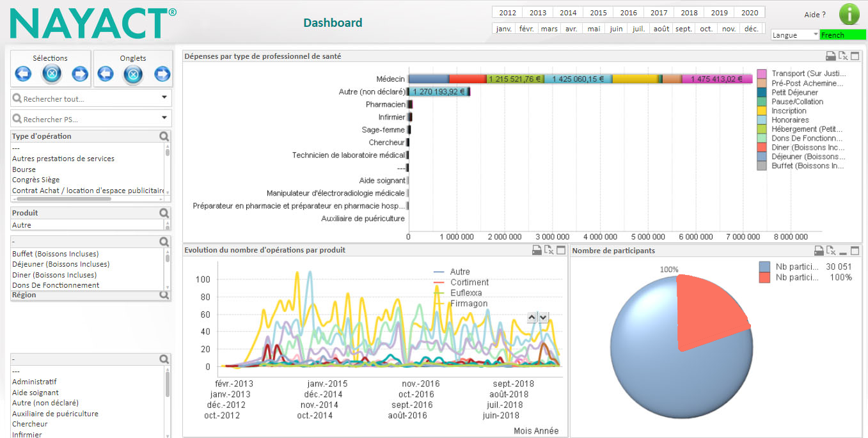
Task: Select Aide soignant in bottom list
Action: tap(35, 393)
